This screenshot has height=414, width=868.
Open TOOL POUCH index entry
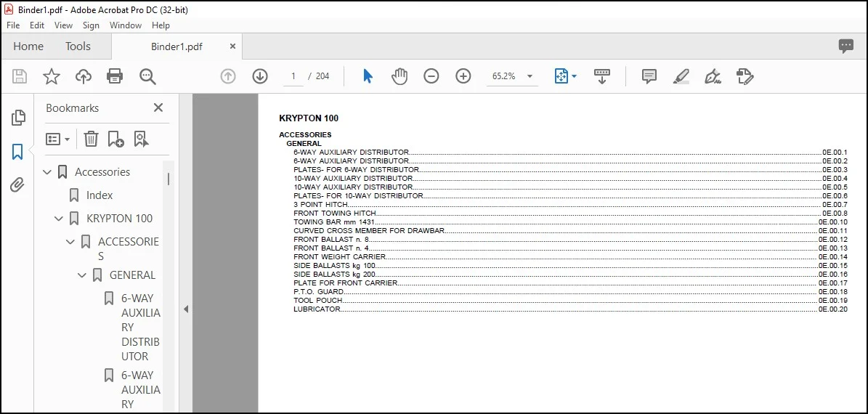[x=570, y=301]
